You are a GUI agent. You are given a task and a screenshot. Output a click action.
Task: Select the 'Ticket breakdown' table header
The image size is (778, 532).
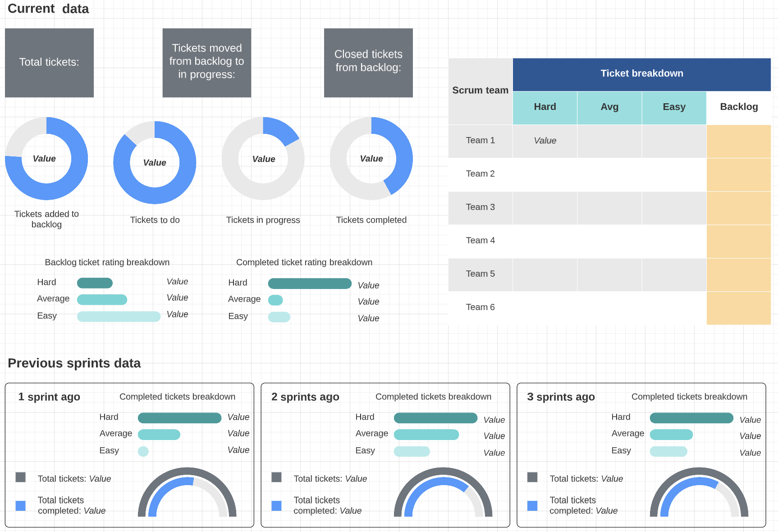642,74
